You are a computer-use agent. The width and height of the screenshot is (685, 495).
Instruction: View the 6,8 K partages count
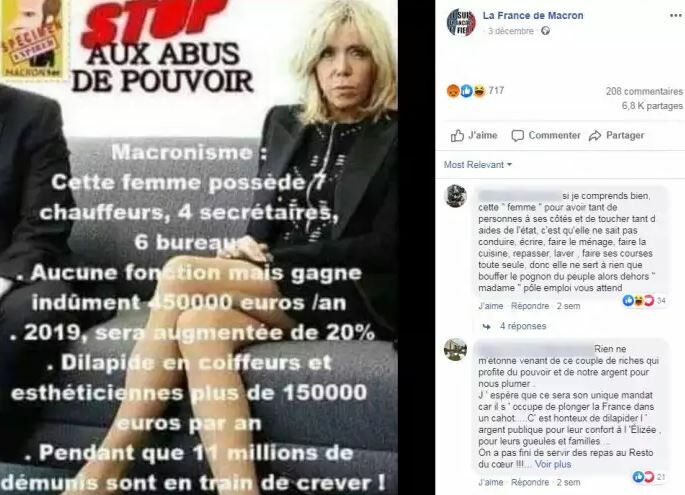(x=652, y=106)
